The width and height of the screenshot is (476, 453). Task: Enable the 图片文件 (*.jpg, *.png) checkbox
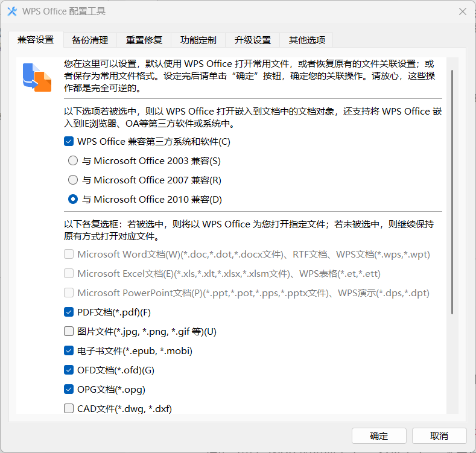69,332
